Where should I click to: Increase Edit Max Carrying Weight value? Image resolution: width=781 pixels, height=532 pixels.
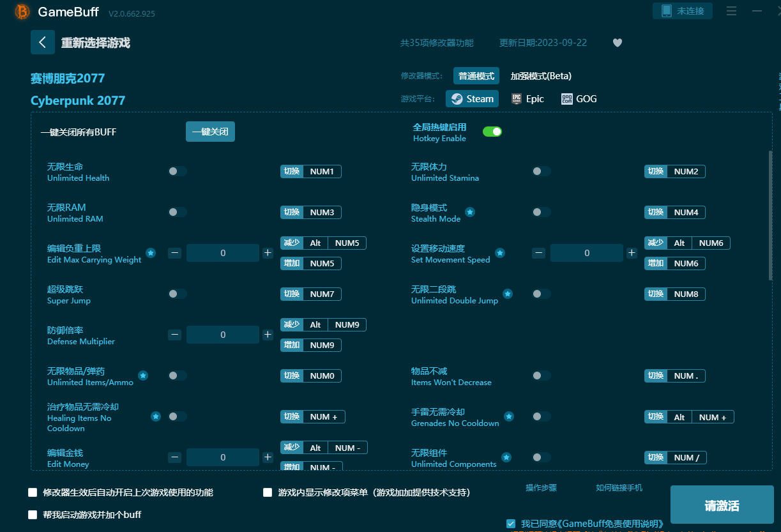click(268, 253)
